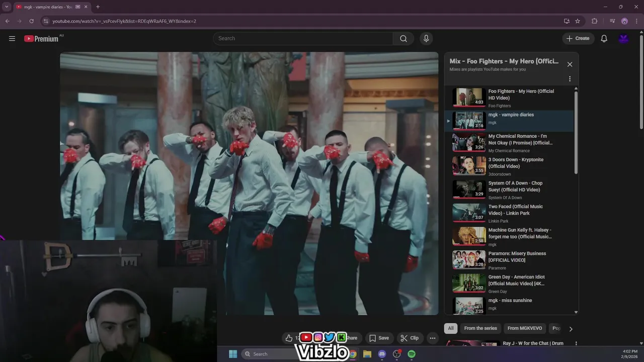This screenshot has height=362, width=644.
Task: Open Spotify from the taskbar
Action: click(x=412, y=354)
